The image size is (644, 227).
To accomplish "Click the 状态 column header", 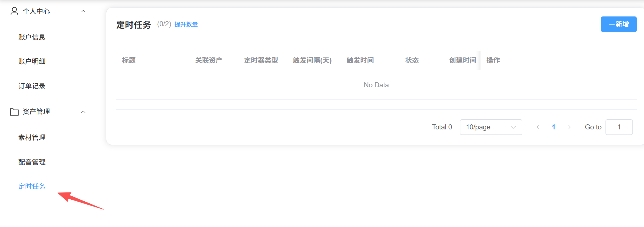I will pos(412,60).
